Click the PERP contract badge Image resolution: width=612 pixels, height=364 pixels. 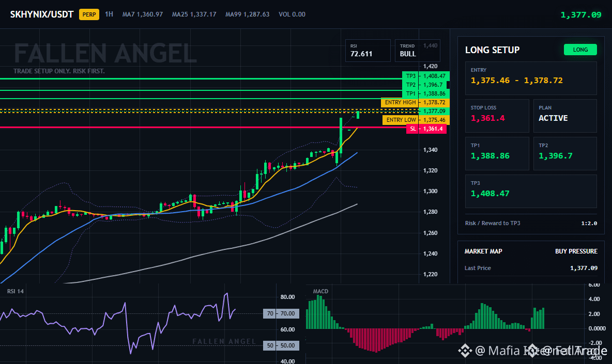coord(89,14)
